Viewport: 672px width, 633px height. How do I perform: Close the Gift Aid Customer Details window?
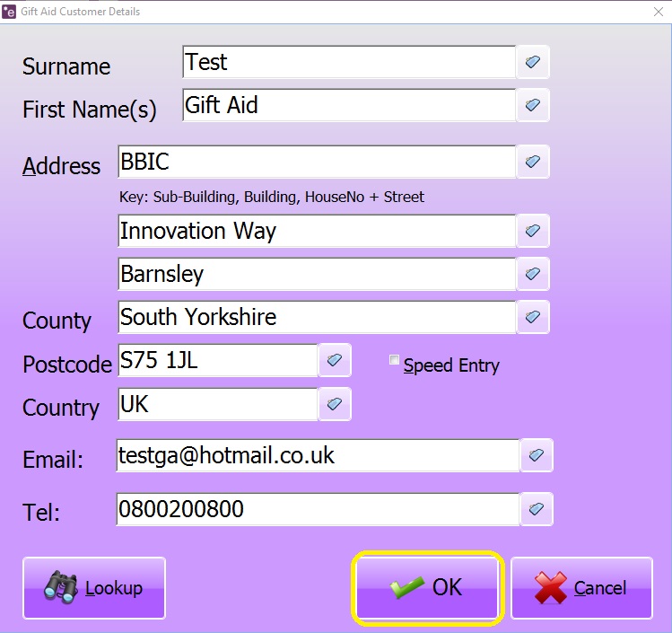659,12
